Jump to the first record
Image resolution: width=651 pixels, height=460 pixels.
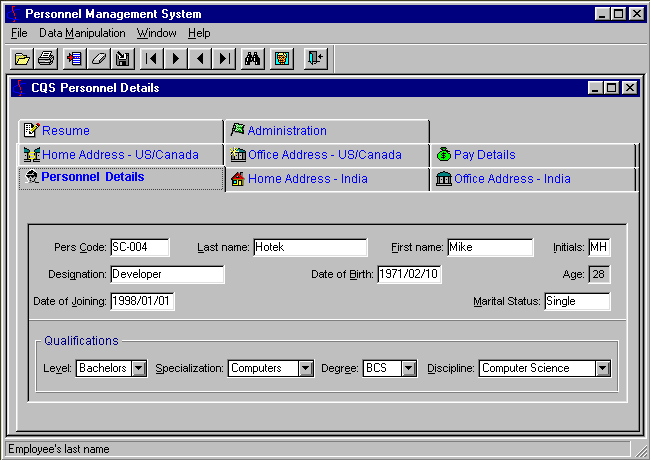[152, 59]
